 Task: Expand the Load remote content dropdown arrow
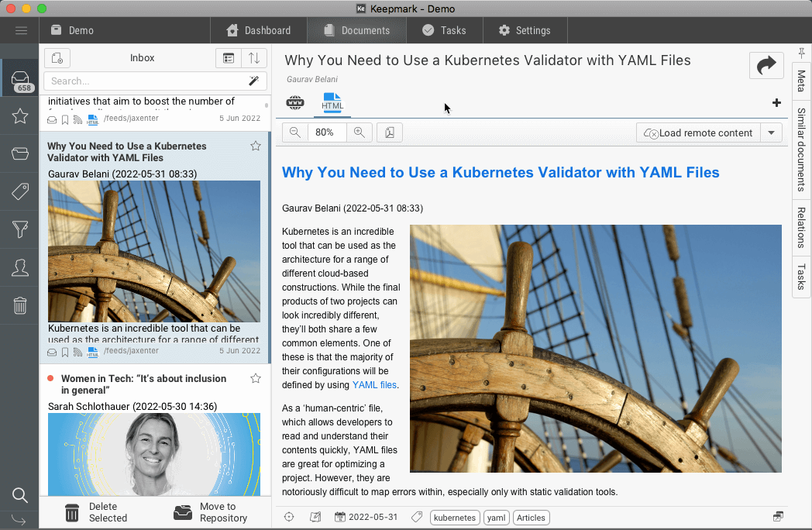click(x=771, y=132)
